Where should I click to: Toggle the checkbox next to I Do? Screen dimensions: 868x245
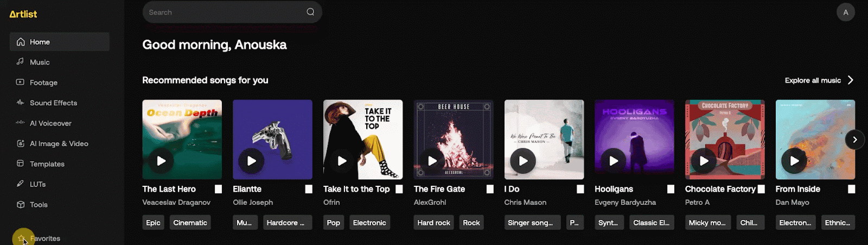(580, 189)
